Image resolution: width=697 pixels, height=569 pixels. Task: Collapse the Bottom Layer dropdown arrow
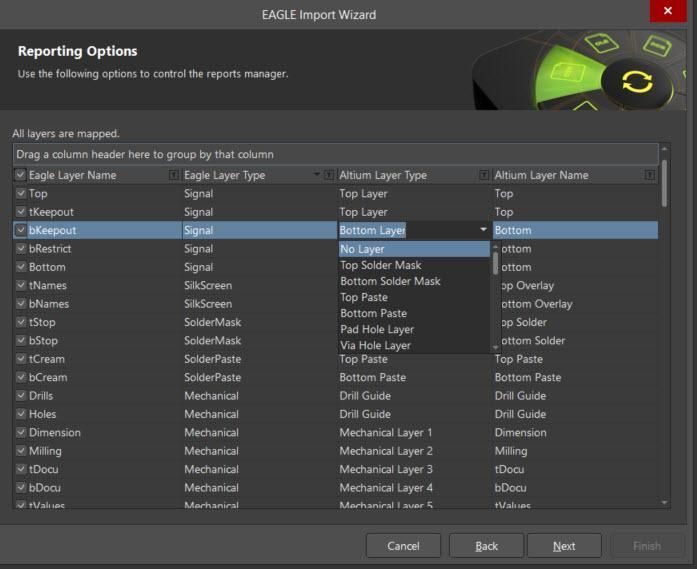point(483,229)
